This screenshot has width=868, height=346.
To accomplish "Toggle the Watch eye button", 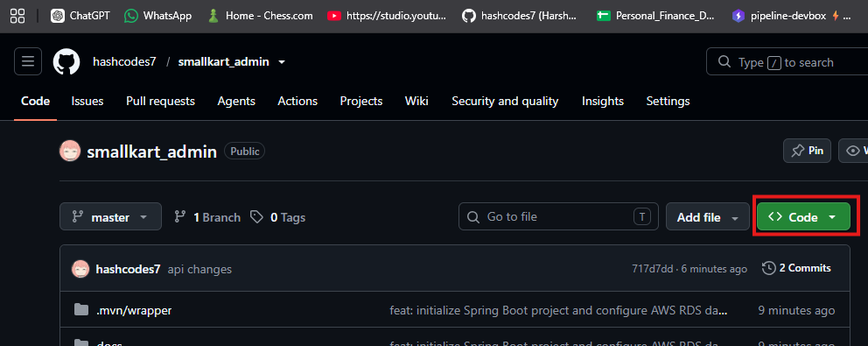I will coord(854,151).
